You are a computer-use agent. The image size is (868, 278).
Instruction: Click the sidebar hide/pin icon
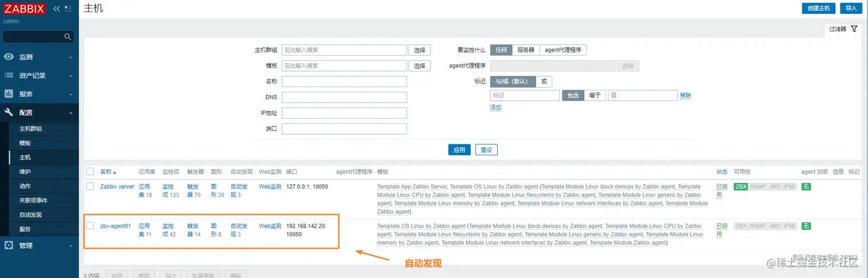tap(68, 9)
